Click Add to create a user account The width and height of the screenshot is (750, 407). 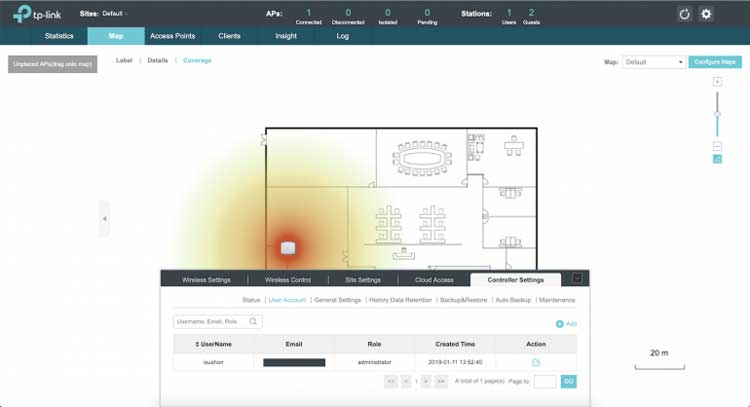(x=566, y=323)
